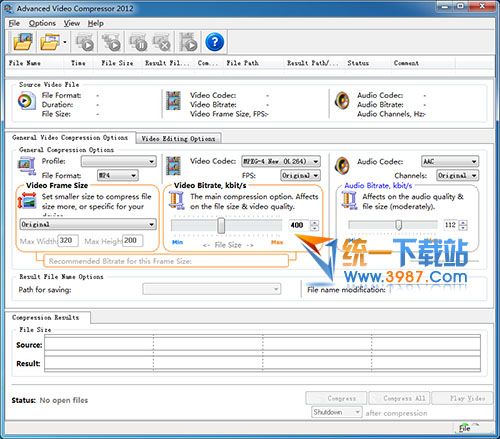Click the Time column header
The height and width of the screenshot is (439, 500).
pyautogui.click(x=78, y=63)
